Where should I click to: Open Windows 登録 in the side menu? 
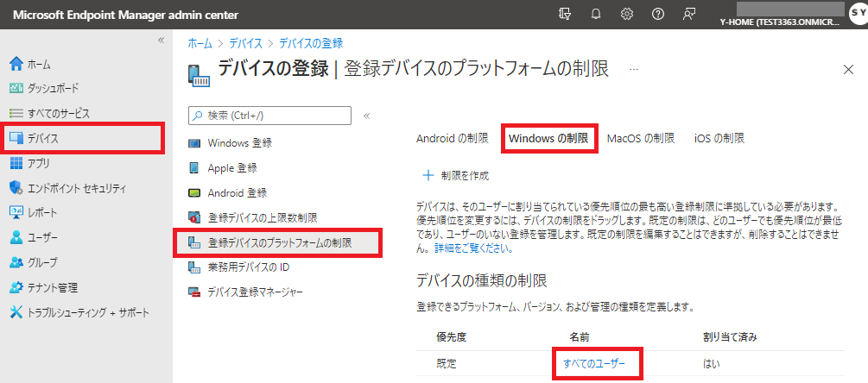pyautogui.click(x=239, y=142)
